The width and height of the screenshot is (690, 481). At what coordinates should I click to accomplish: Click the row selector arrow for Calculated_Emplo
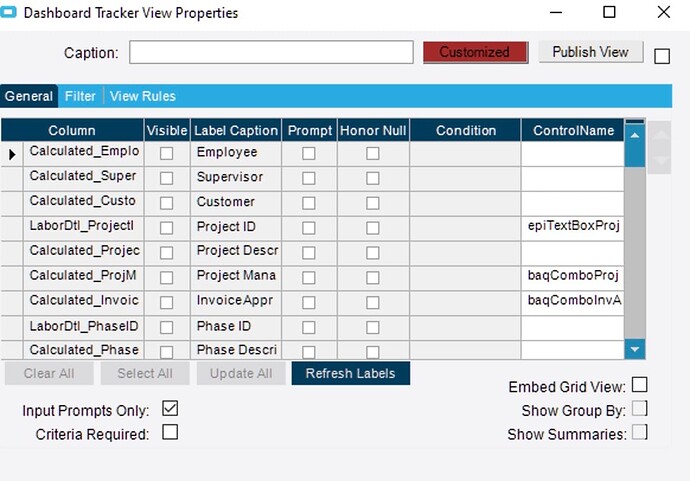[13, 154]
